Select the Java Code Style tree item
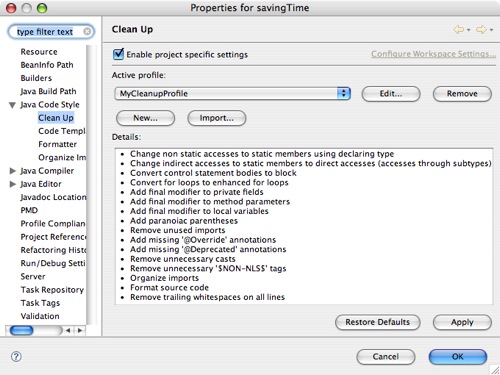The image size is (500, 375). tap(50, 105)
